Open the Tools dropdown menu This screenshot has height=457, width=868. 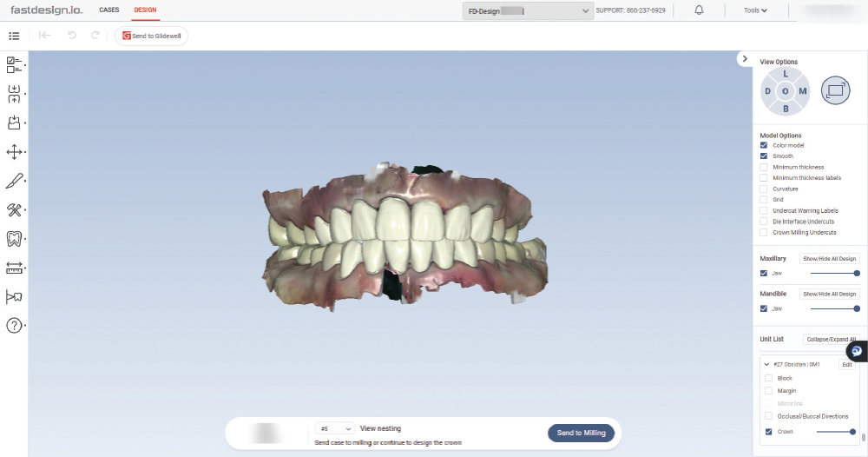pyautogui.click(x=755, y=10)
